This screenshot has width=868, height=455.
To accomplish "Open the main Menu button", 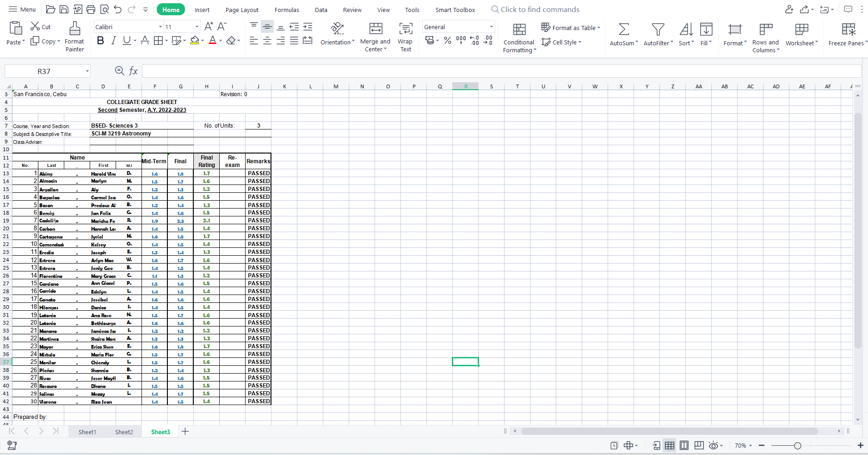I will pos(22,9).
